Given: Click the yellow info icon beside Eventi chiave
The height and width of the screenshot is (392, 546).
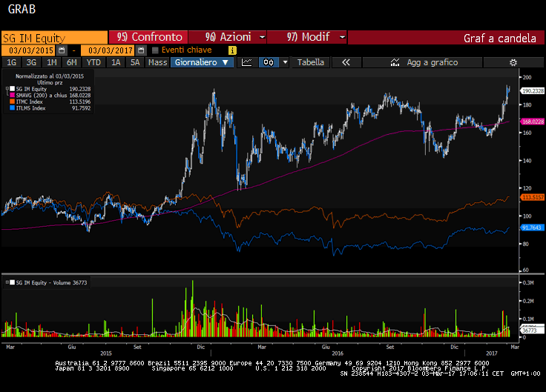Looking at the screenshot, I should click(x=232, y=50).
